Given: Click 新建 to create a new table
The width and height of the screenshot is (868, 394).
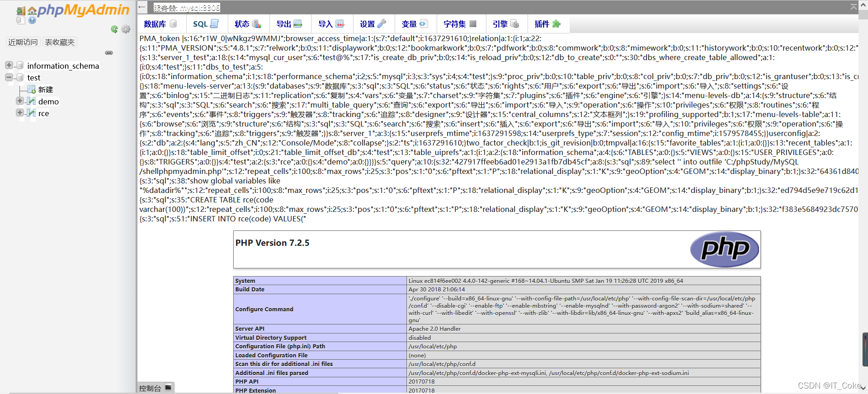Looking at the screenshot, I should pos(46,89).
